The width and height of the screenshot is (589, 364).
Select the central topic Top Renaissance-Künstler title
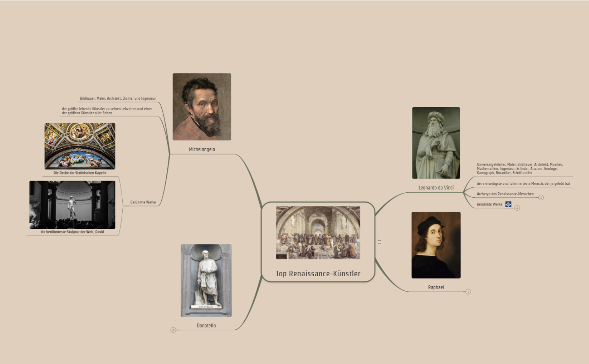318,274
